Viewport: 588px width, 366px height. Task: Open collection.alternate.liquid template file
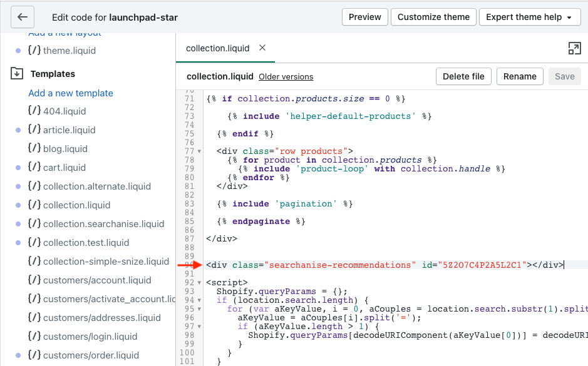(x=97, y=186)
